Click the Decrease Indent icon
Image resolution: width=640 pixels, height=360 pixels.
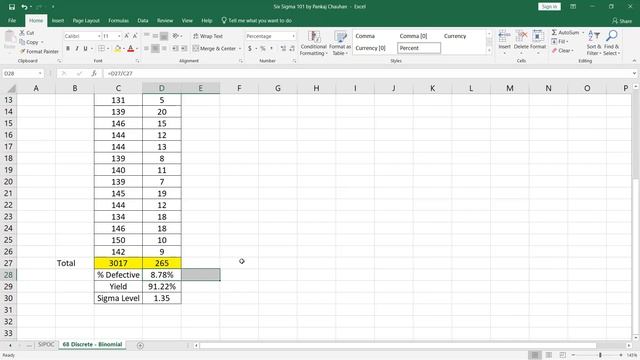coord(175,49)
